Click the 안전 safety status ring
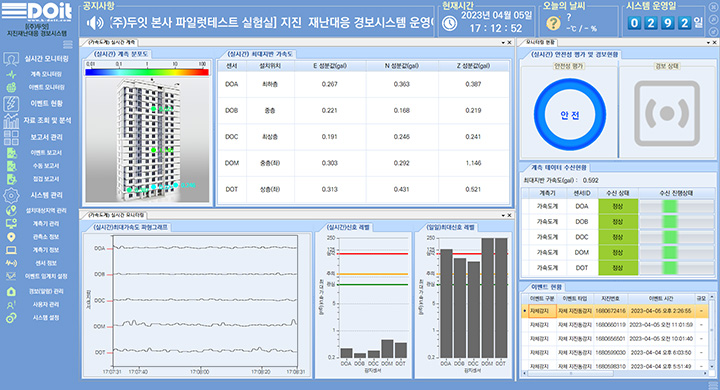Image resolution: width=720 pixels, height=390 pixels. tap(569, 115)
